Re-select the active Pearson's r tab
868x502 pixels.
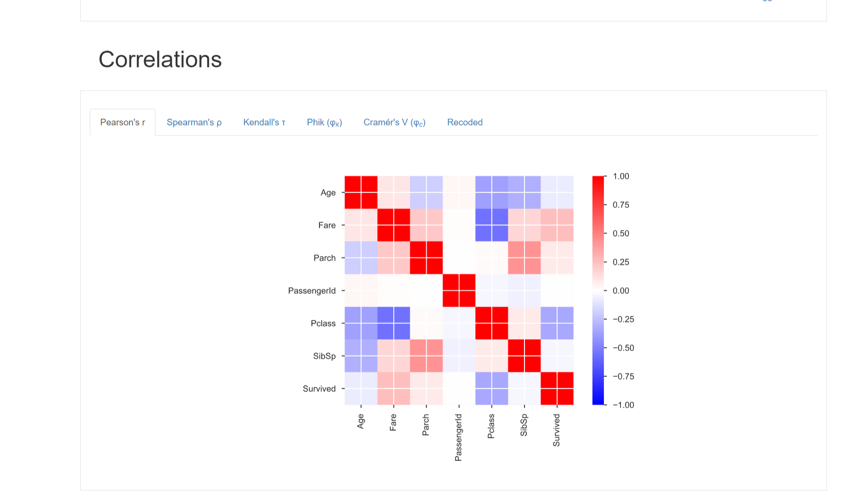(x=122, y=122)
